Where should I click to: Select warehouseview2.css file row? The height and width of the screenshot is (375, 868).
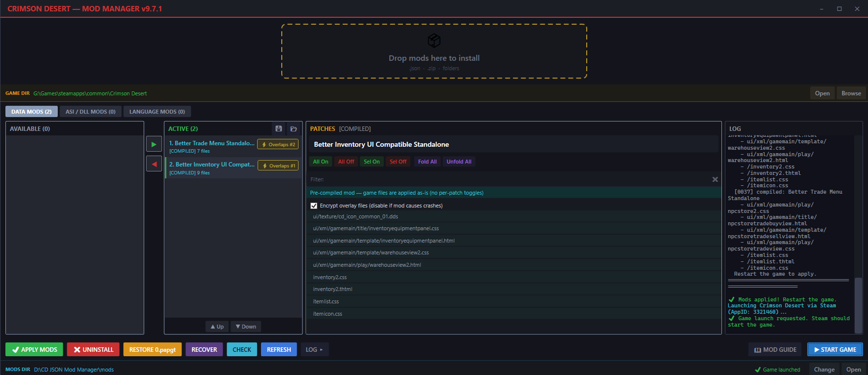pyautogui.click(x=513, y=252)
